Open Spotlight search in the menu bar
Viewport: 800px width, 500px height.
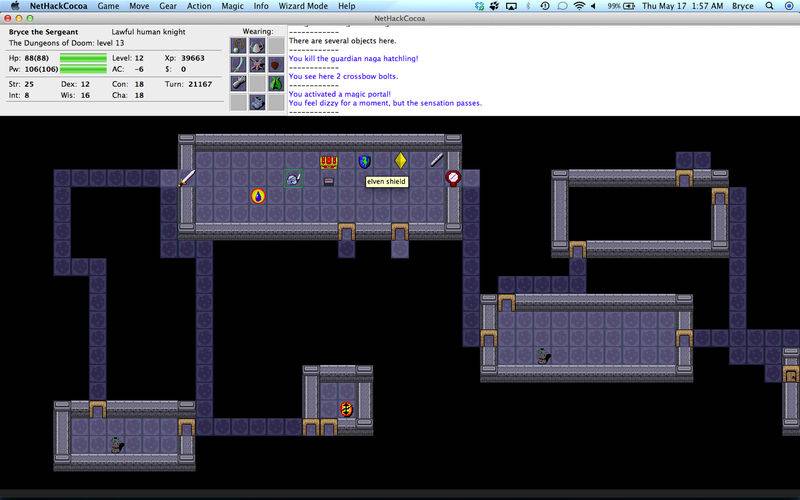coord(769,6)
